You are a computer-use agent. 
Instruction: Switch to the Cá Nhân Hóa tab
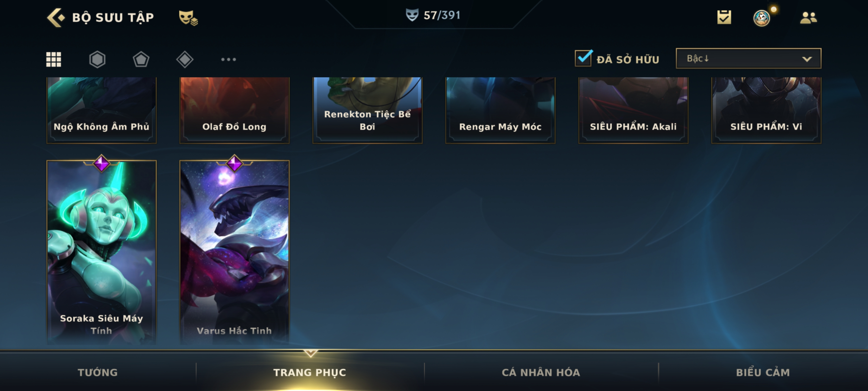(541, 372)
